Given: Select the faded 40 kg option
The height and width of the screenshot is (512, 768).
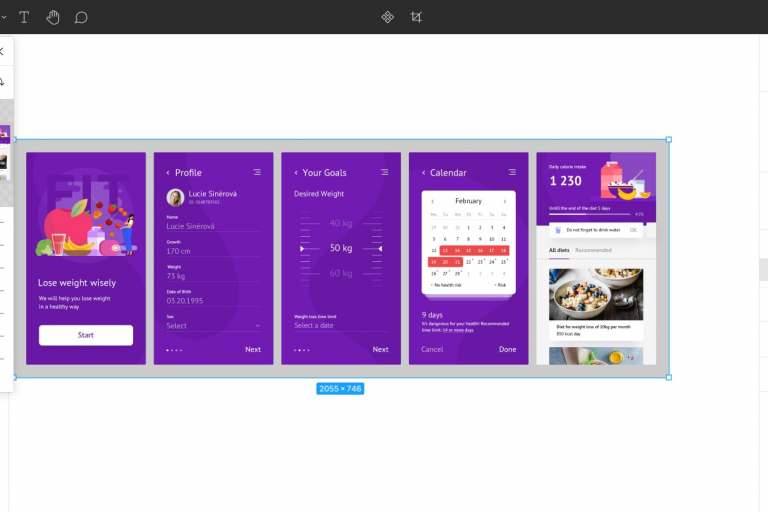Looking at the screenshot, I should [x=341, y=223].
